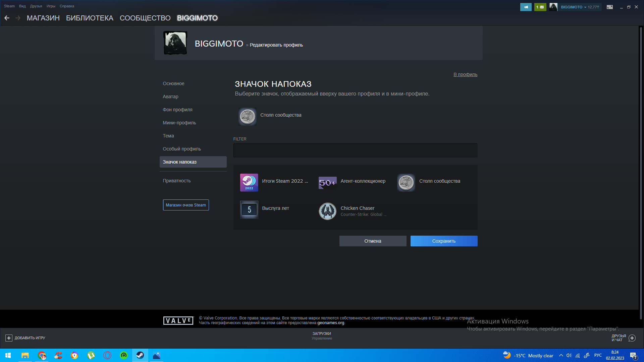Open the Вид menu
This screenshot has width=644, height=362.
(x=22, y=6)
